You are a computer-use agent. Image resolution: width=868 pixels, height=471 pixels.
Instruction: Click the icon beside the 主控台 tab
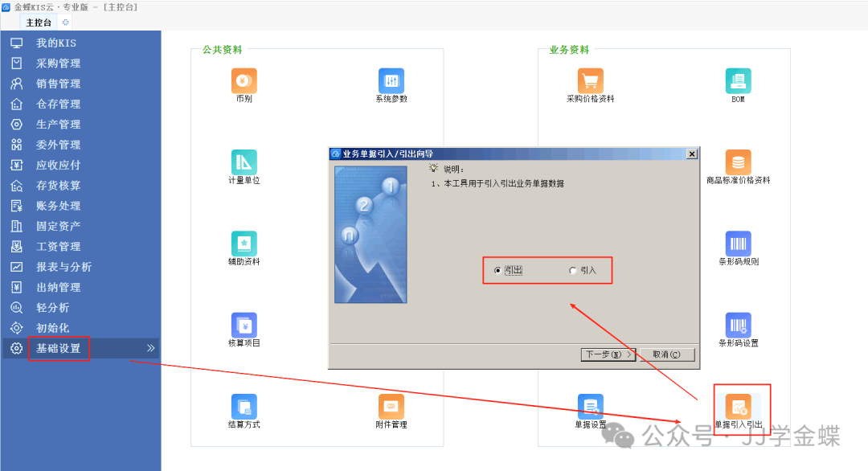click(x=65, y=23)
